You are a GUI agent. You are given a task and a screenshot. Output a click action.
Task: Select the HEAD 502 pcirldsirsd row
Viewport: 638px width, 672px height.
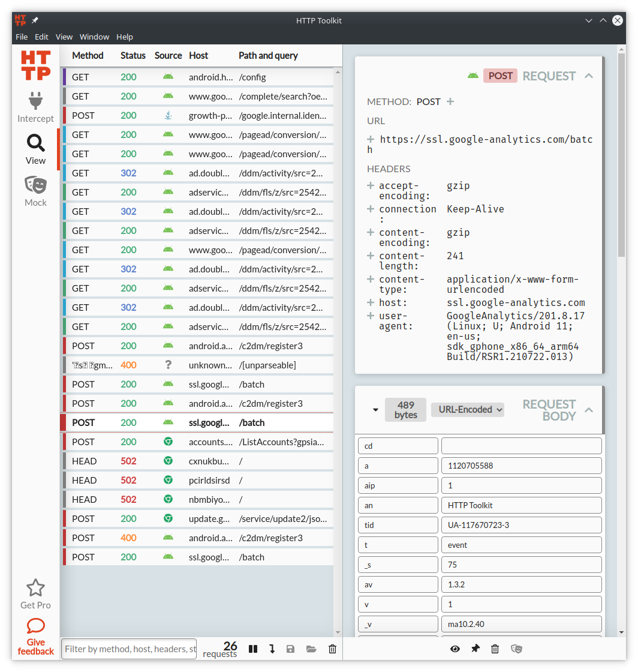(198, 481)
